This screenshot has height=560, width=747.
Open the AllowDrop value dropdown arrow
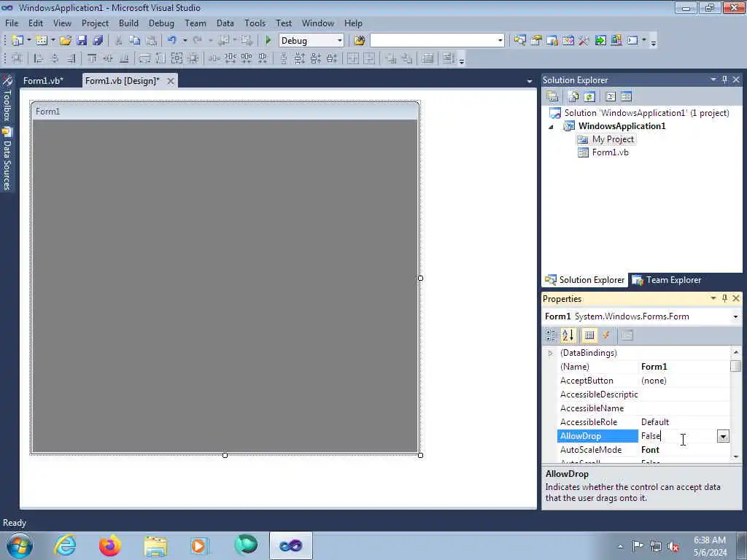pyautogui.click(x=723, y=436)
